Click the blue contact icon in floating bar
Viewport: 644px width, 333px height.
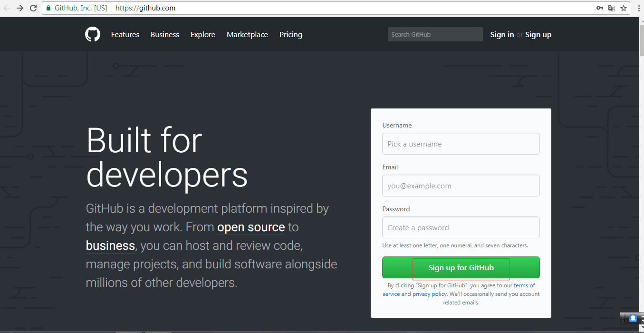pos(633,318)
